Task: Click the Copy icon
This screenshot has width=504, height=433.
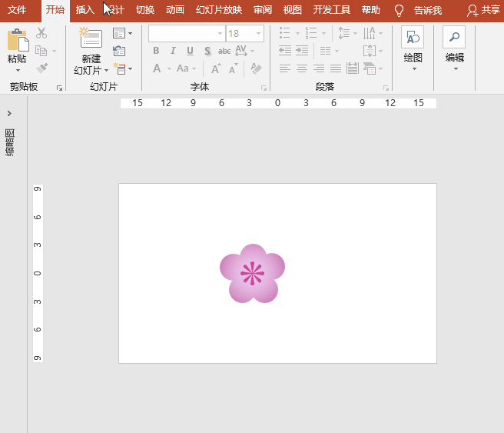Action: click(x=41, y=51)
